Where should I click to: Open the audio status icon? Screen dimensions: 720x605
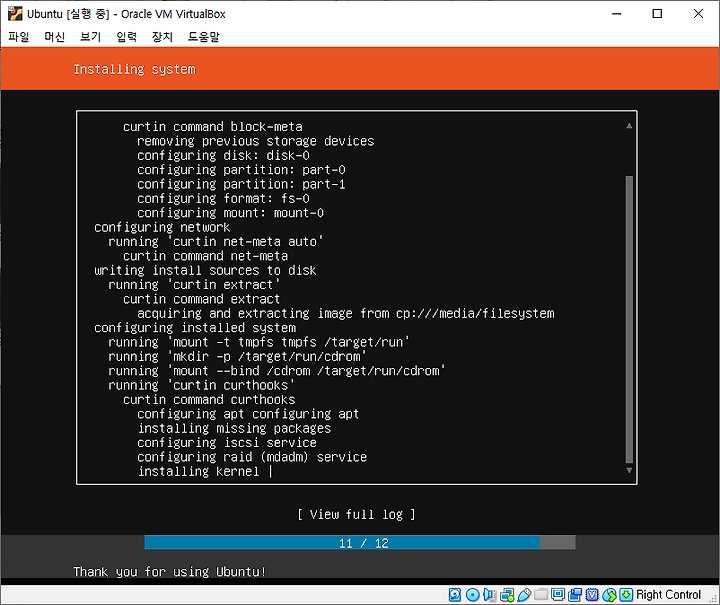click(489, 595)
